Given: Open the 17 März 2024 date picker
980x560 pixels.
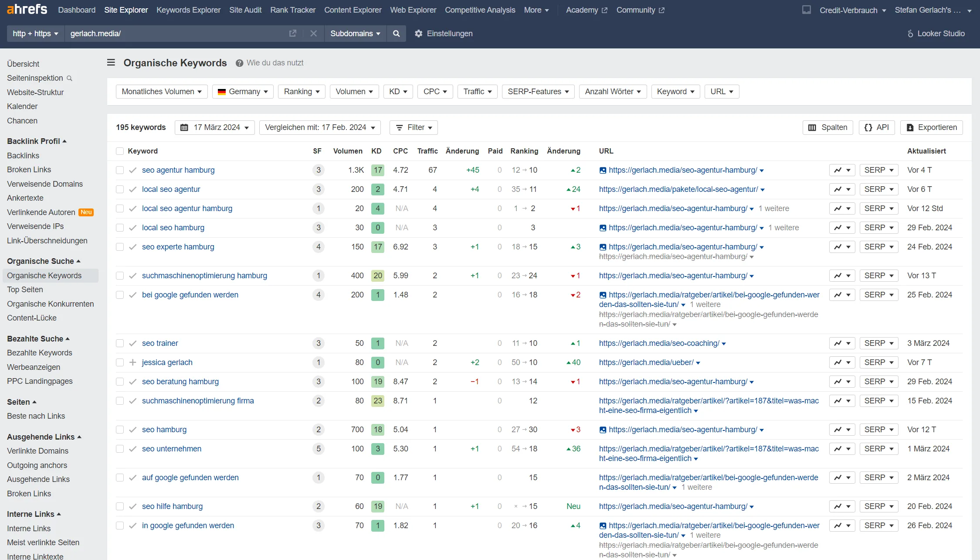Looking at the screenshot, I should [x=215, y=127].
